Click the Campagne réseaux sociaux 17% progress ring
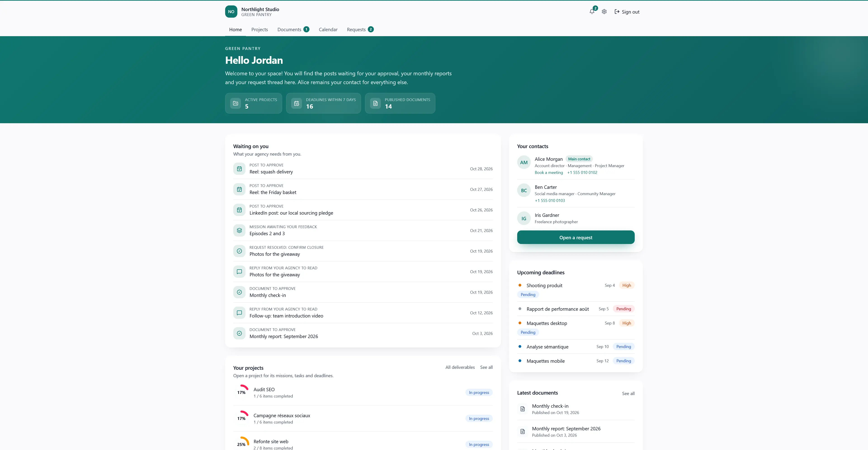The image size is (868, 450). 242,418
